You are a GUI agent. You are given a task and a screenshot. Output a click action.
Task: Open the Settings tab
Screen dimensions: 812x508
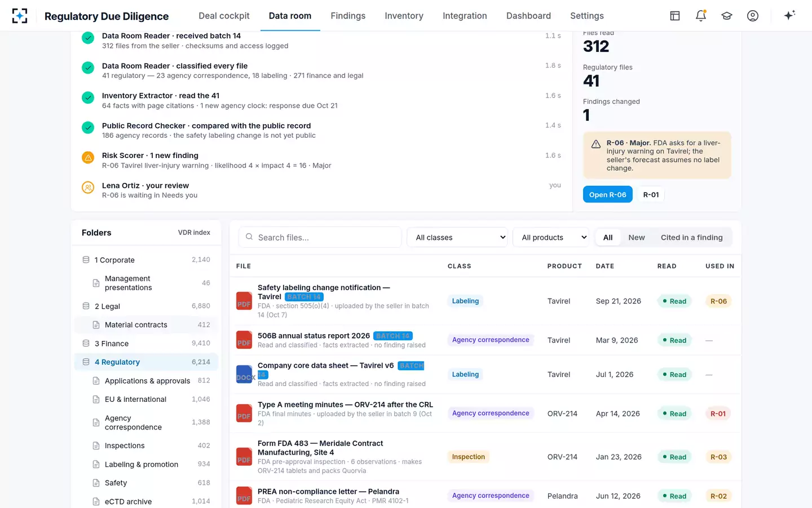(x=587, y=16)
